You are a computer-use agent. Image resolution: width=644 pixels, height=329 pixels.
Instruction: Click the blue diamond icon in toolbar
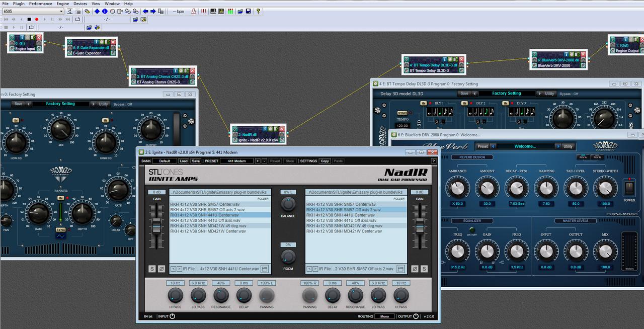pyautogui.click(x=97, y=11)
